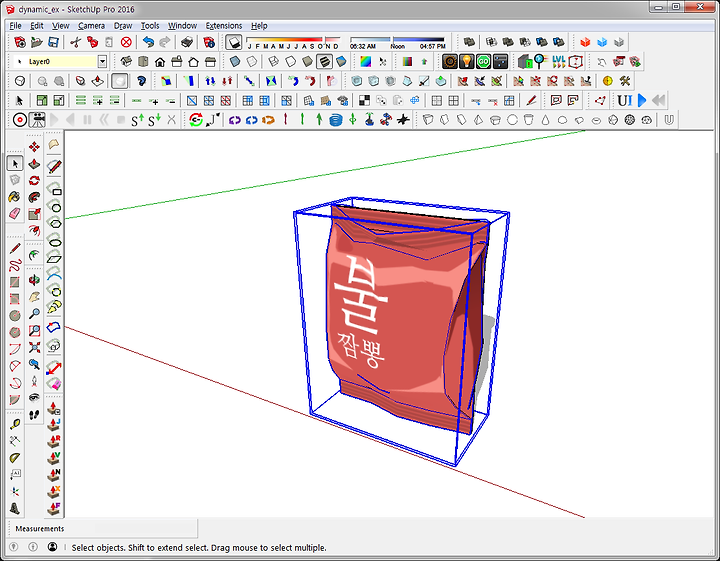Click the Save floppy disk icon
The height and width of the screenshot is (561, 720).
[x=53, y=42]
